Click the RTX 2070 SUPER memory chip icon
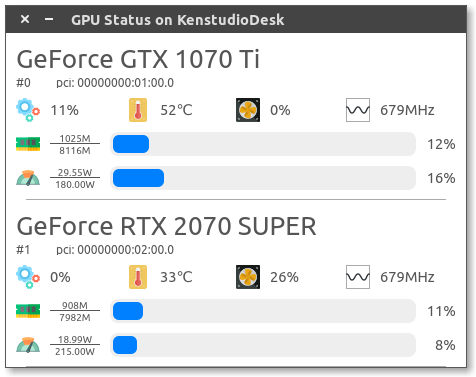Screen dimensions: 476x377 (x=28, y=311)
